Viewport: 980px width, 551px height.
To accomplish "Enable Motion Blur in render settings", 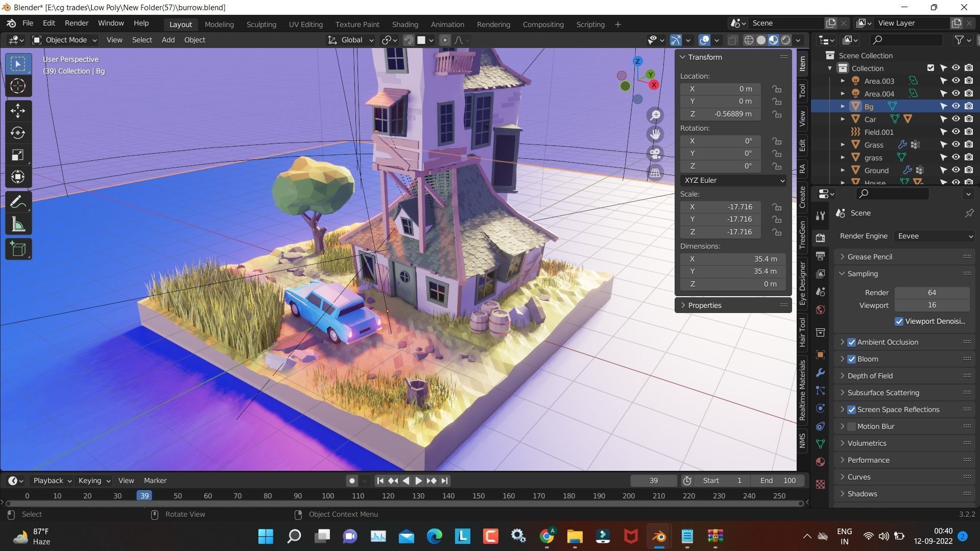I will [x=852, y=426].
